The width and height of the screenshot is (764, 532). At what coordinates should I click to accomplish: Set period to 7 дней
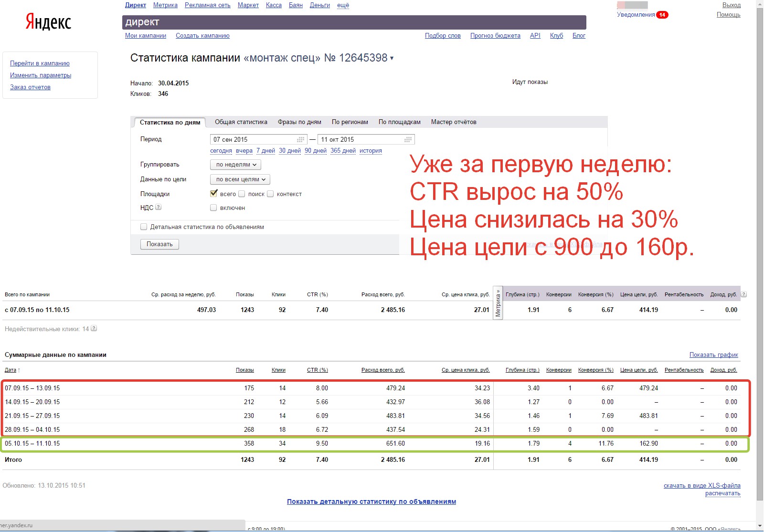(265, 151)
